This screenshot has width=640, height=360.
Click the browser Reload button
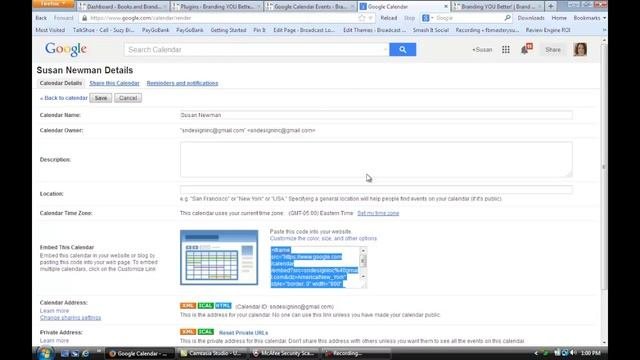click(389, 18)
